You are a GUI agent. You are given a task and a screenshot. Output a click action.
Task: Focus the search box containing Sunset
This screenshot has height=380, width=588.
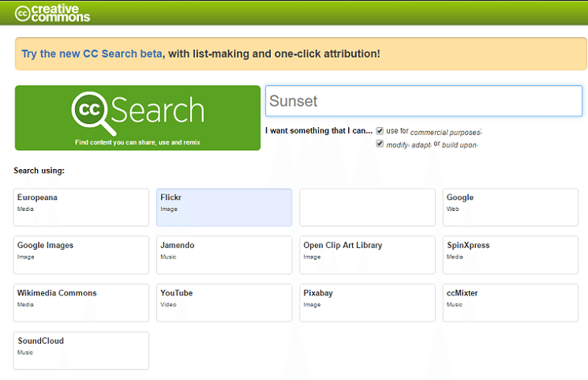click(x=423, y=101)
